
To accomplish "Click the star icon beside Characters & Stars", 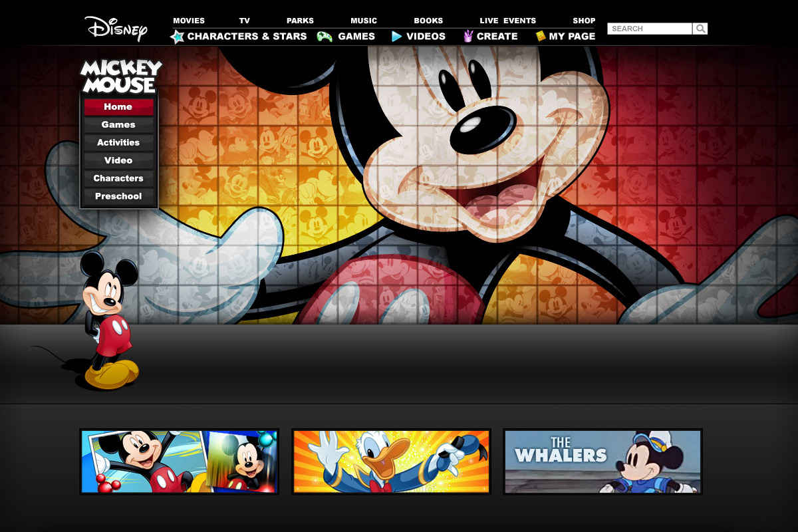I will (177, 37).
